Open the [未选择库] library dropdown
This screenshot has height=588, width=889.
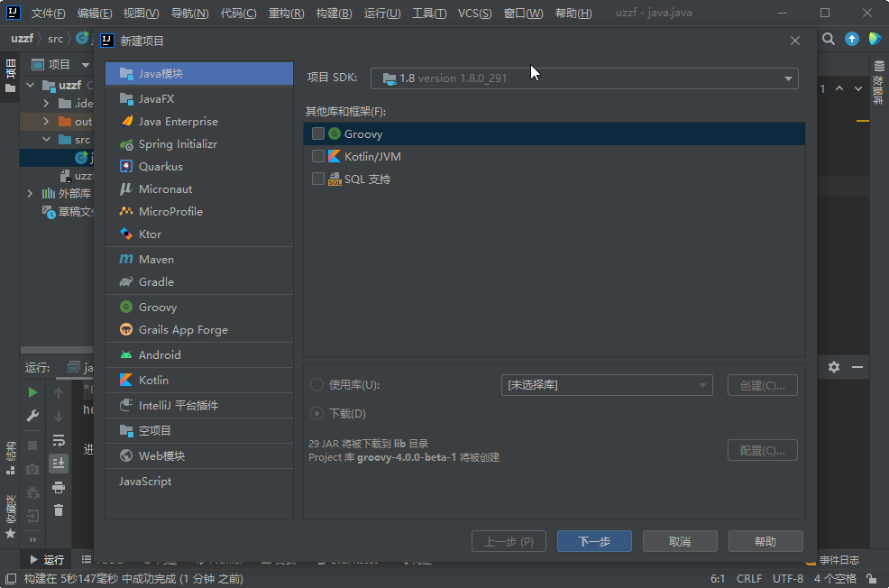pyautogui.click(x=607, y=385)
